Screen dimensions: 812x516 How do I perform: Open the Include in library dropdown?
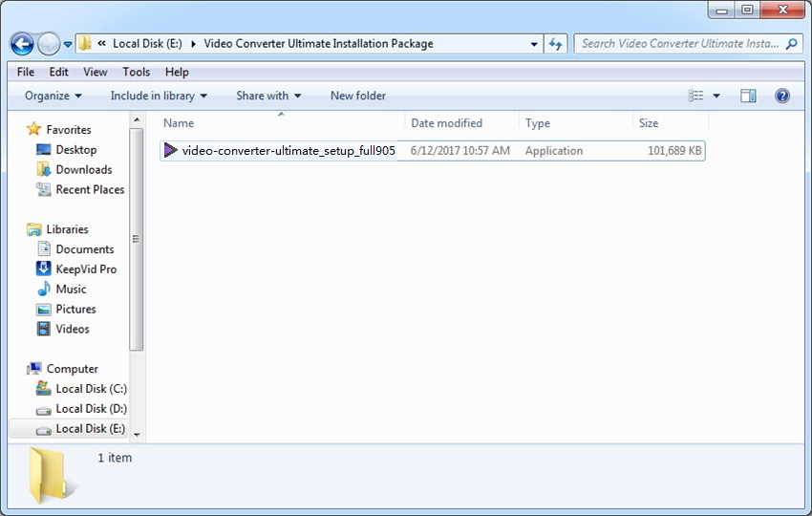point(159,96)
